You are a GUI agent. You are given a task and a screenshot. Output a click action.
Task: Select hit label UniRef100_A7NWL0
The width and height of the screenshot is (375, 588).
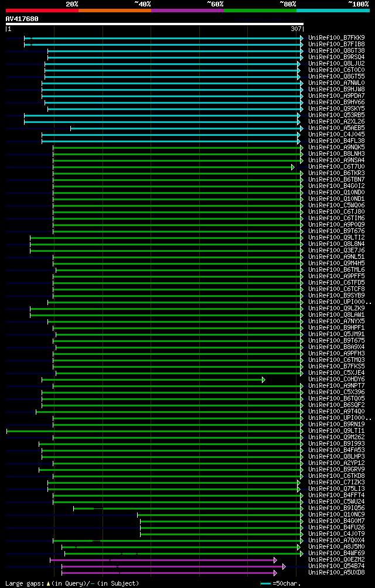click(336, 83)
